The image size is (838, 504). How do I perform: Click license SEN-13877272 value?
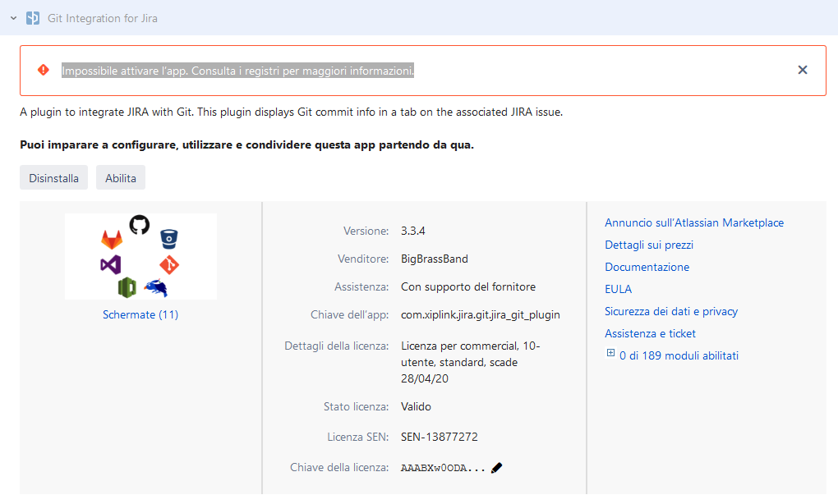tap(440, 437)
